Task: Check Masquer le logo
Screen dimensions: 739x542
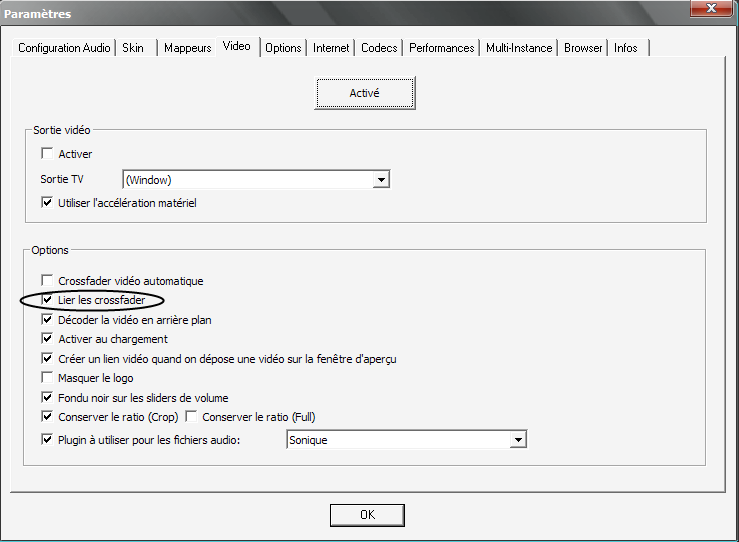Action: tap(47, 378)
